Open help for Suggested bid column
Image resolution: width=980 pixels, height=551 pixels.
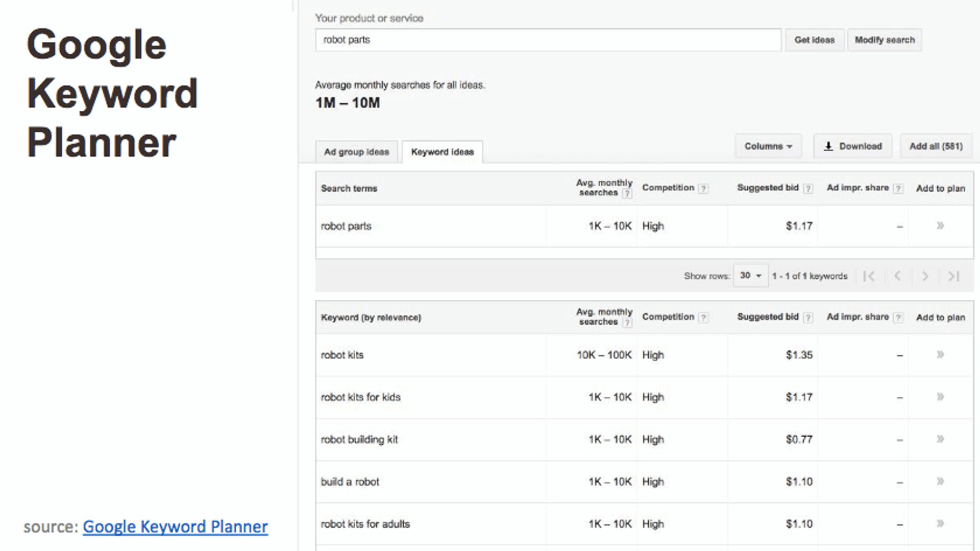pos(809,188)
